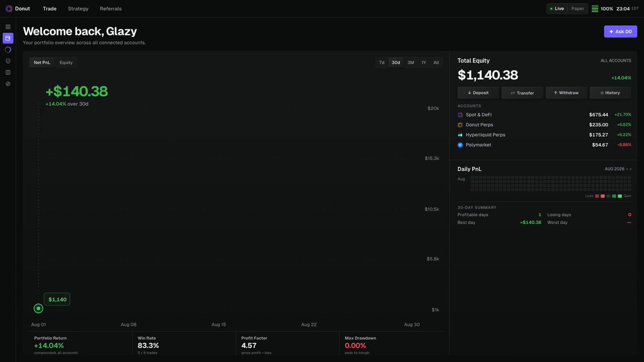Select the highlighted portfolio wallet sidebar icon
The image size is (644, 362).
tap(8, 38)
